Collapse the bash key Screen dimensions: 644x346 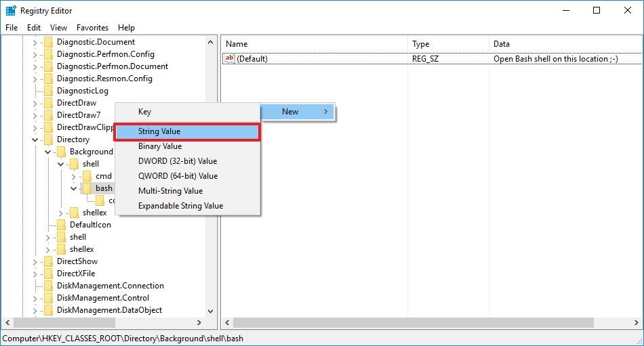73,188
